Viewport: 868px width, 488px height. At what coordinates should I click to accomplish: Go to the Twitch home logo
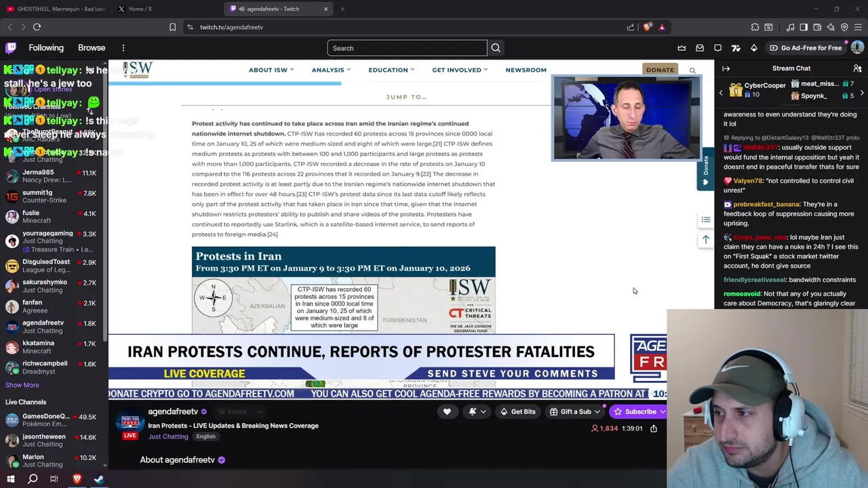coord(11,48)
